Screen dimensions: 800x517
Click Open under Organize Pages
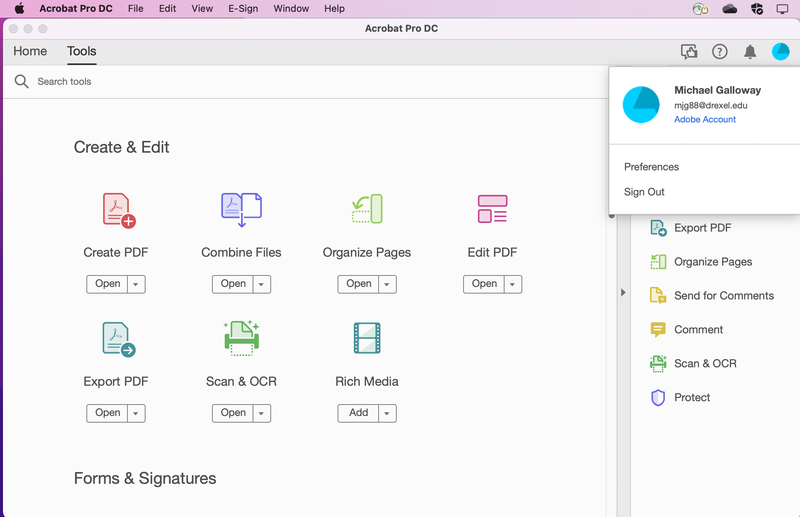358,284
